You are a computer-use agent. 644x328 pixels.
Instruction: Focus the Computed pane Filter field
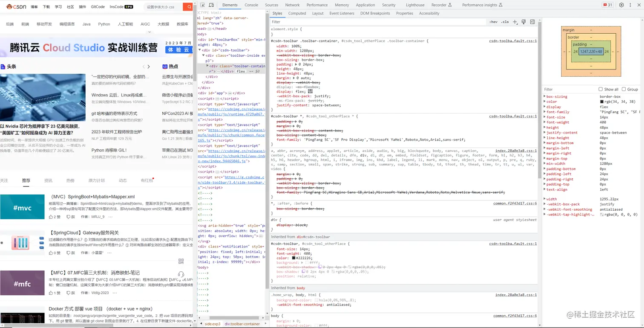[x=569, y=89]
